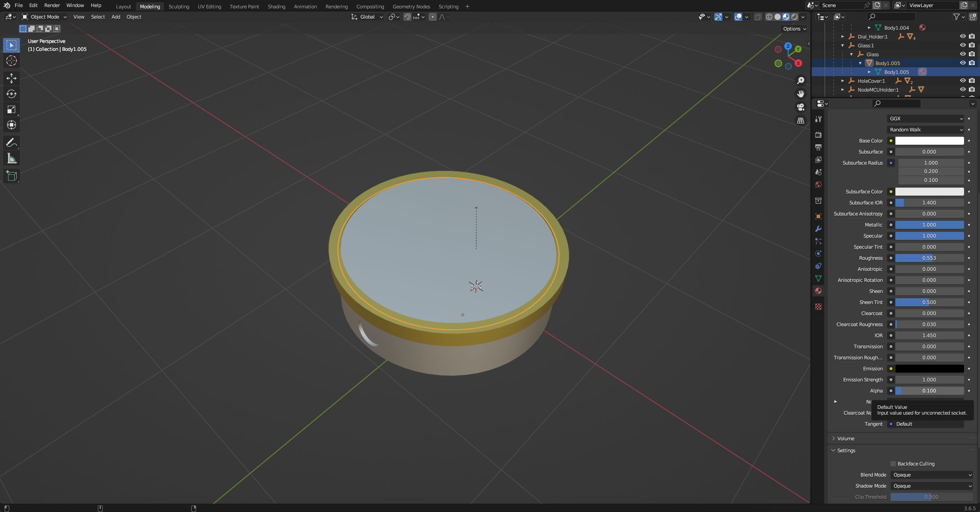Open the viewport View menu
The image size is (980, 512).
coord(79,17)
